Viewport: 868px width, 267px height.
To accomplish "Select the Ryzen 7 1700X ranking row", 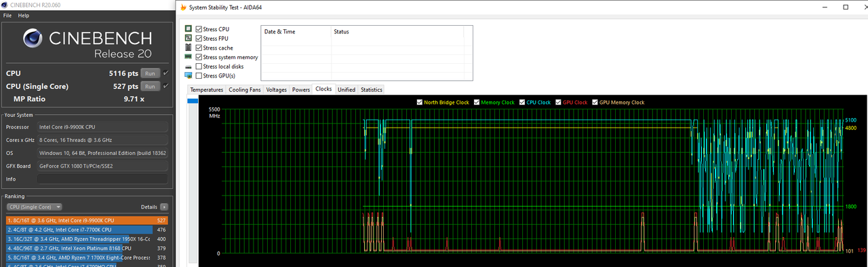I will 87,257.
